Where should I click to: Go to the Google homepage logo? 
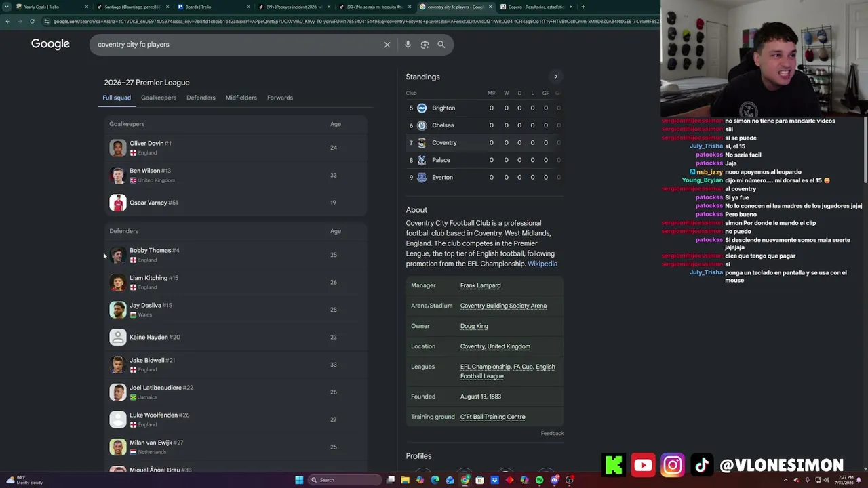[50, 44]
